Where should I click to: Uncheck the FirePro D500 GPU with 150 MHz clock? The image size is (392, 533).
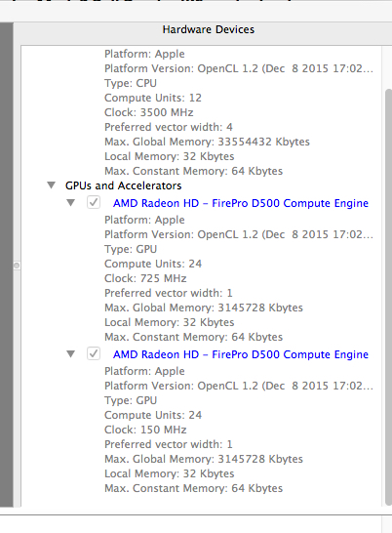(x=94, y=353)
